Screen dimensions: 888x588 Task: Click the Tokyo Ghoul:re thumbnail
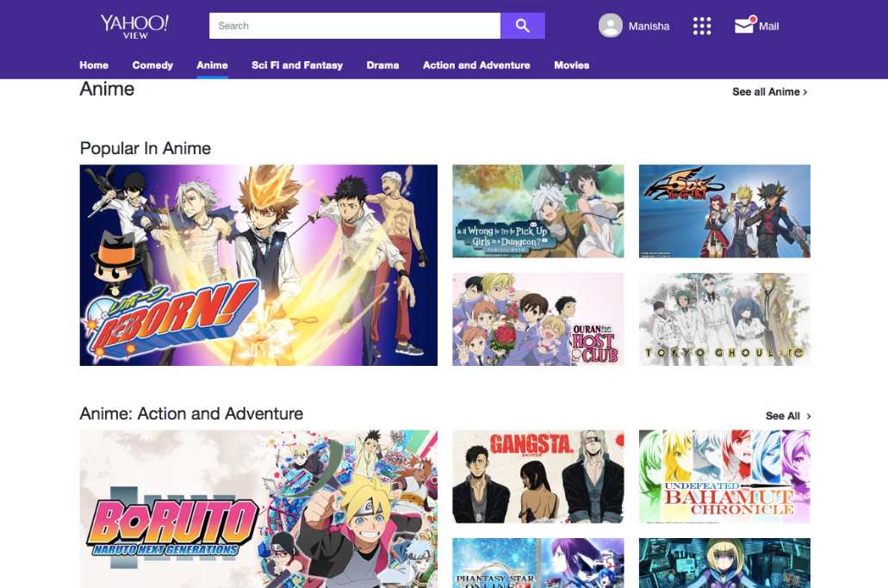723,319
